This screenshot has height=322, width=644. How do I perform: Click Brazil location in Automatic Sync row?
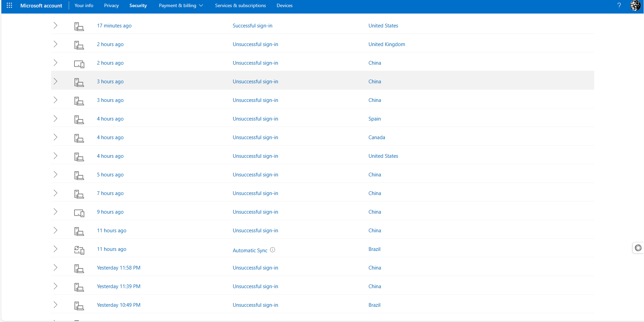(x=374, y=249)
